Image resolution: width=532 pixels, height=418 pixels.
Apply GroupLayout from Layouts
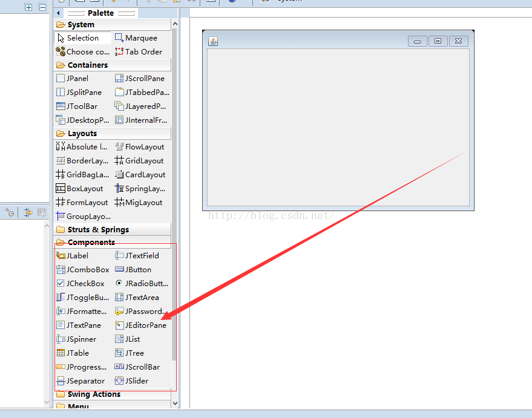[84, 217]
